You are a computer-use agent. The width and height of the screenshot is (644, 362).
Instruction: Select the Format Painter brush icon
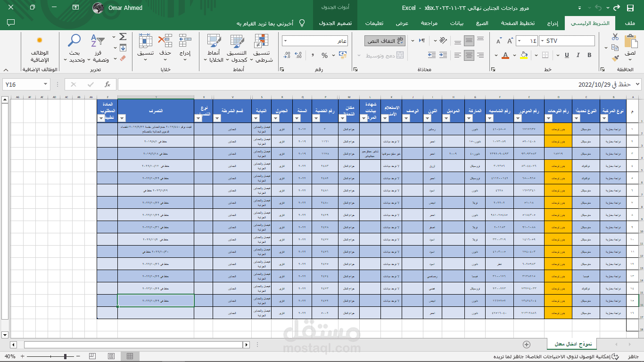(615, 58)
